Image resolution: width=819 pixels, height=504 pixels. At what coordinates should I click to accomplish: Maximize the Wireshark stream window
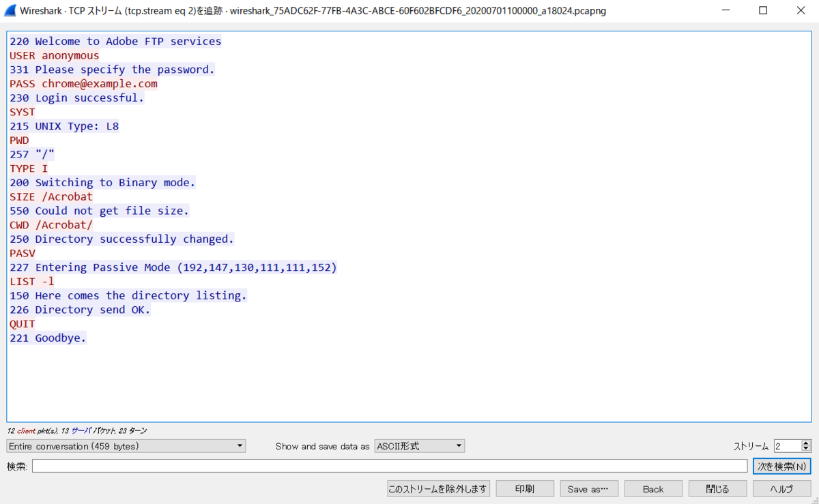(x=763, y=10)
